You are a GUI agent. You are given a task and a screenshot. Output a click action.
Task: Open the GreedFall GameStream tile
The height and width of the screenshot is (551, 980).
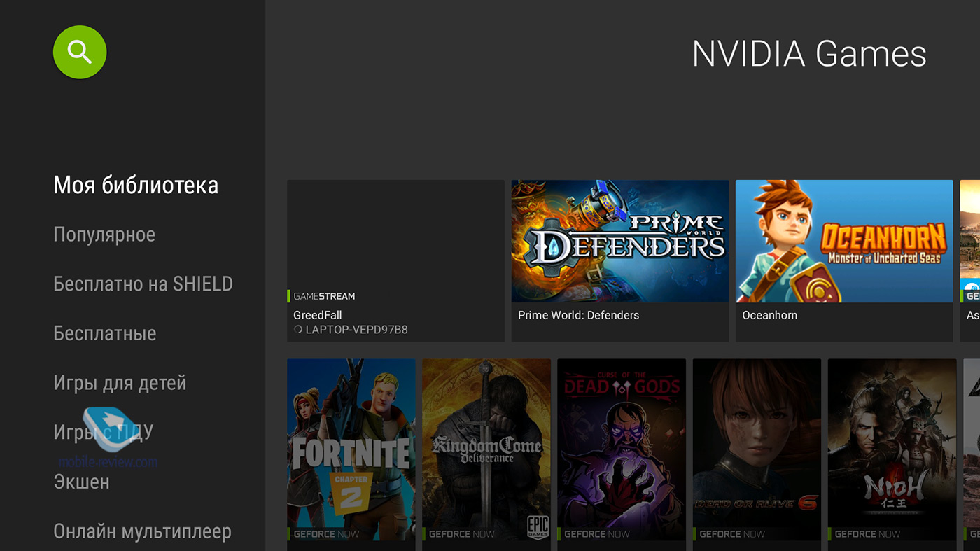click(x=395, y=260)
